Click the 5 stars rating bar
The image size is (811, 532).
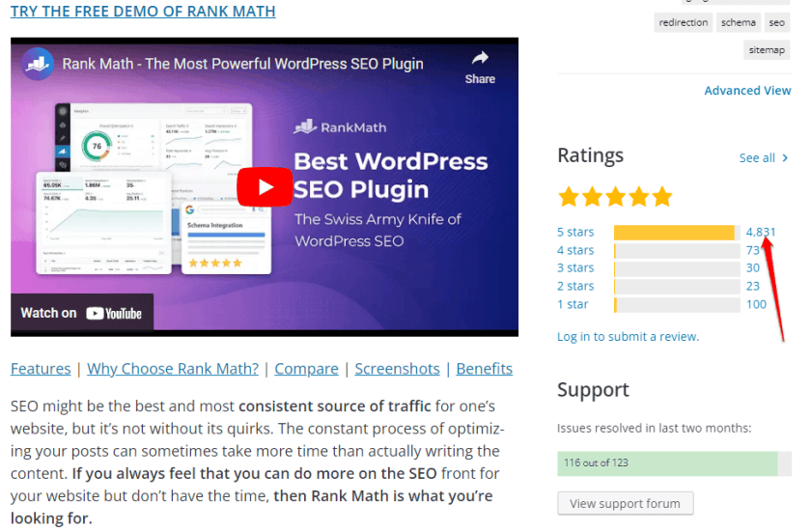tap(677, 233)
